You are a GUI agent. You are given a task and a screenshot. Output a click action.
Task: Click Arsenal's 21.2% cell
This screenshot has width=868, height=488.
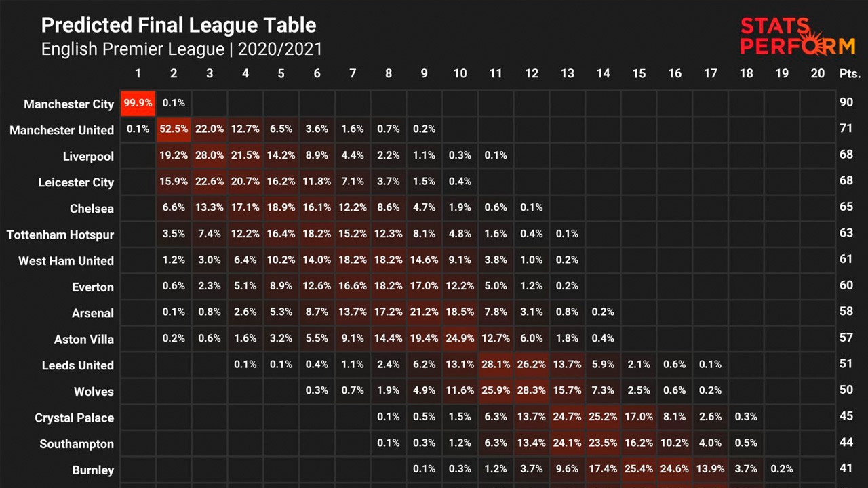424,312
